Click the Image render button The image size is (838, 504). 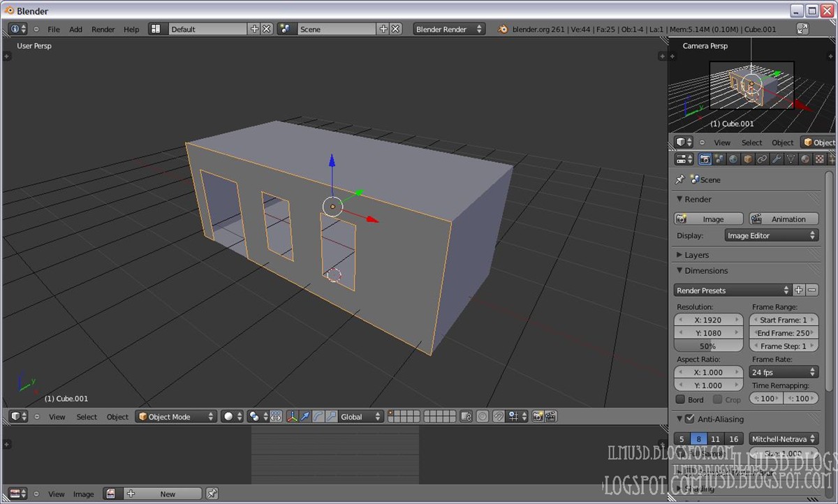(709, 218)
